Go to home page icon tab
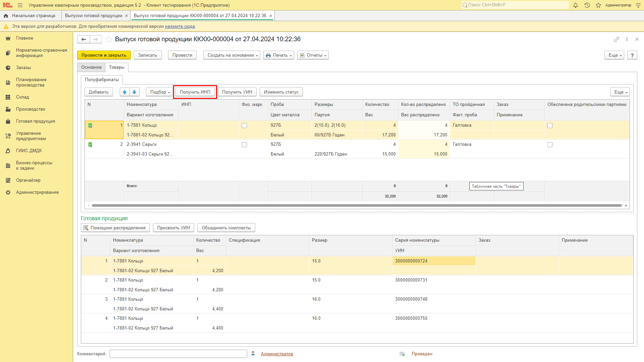The image size is (644, 362). [x=6, y=16]
